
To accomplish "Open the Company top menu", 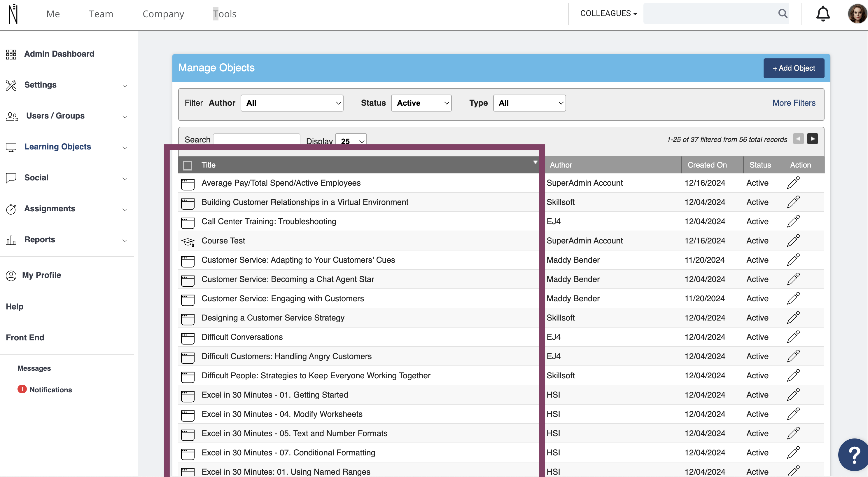I will point(163,14).
